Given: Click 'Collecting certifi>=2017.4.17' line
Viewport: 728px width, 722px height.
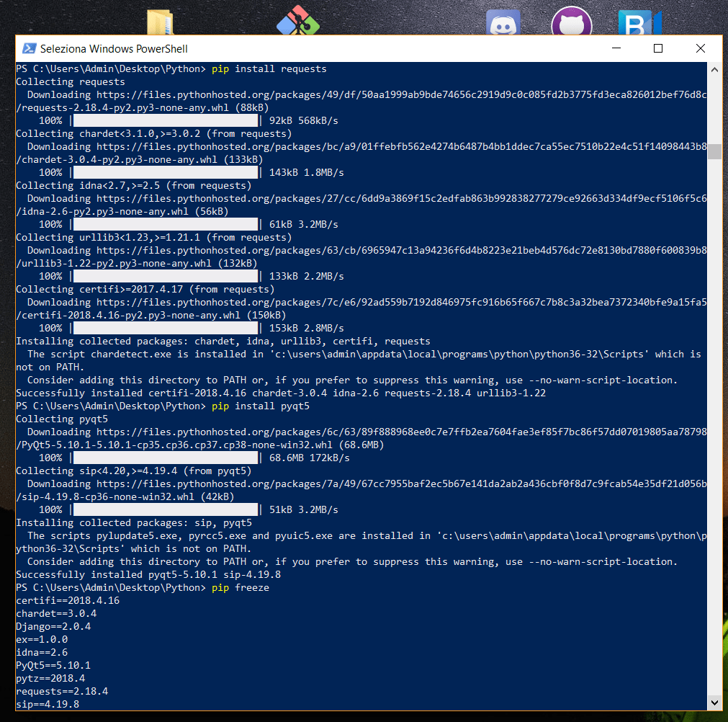Looking at the screenshot, I should click(x=145, y=290).
